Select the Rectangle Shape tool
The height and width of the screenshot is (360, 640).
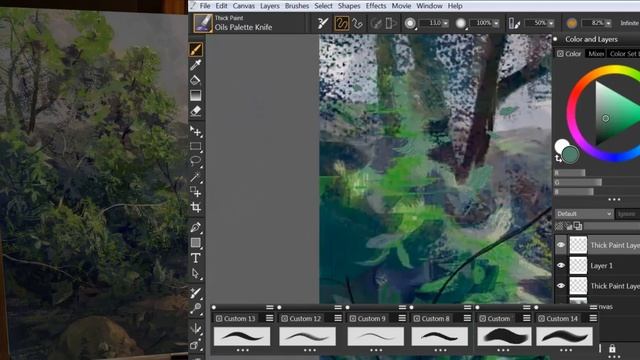click(196, 242)
